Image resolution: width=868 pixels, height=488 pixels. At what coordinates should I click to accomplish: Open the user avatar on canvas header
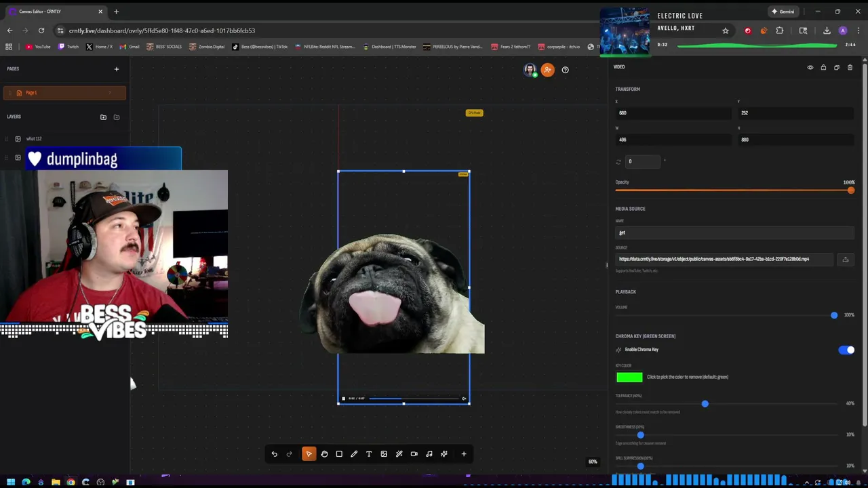(530, 70)
